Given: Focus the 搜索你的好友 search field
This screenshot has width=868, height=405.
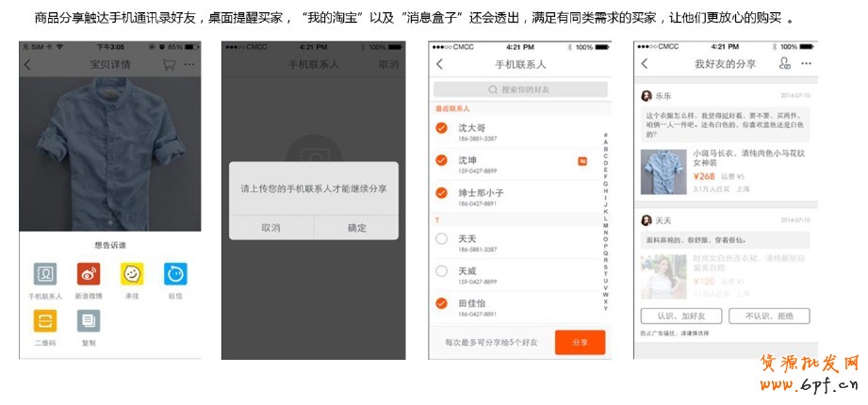Looking at the screenshot, I should click(518, 89).
